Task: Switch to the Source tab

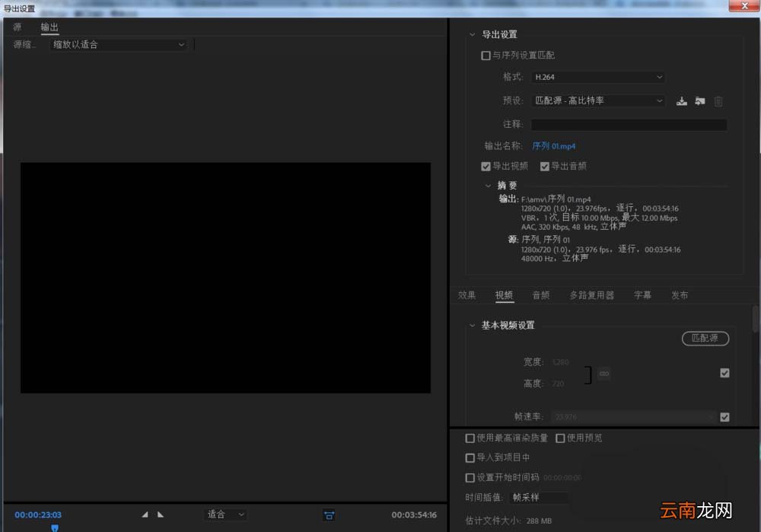Action: (x=18, y=27)
